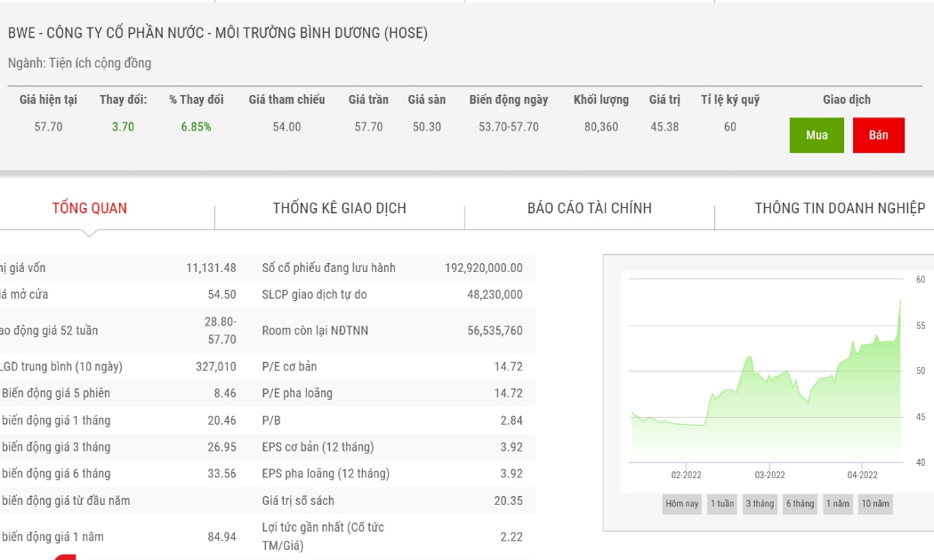
Task: Click the green Mua buy button
Action: pos(817,135)
